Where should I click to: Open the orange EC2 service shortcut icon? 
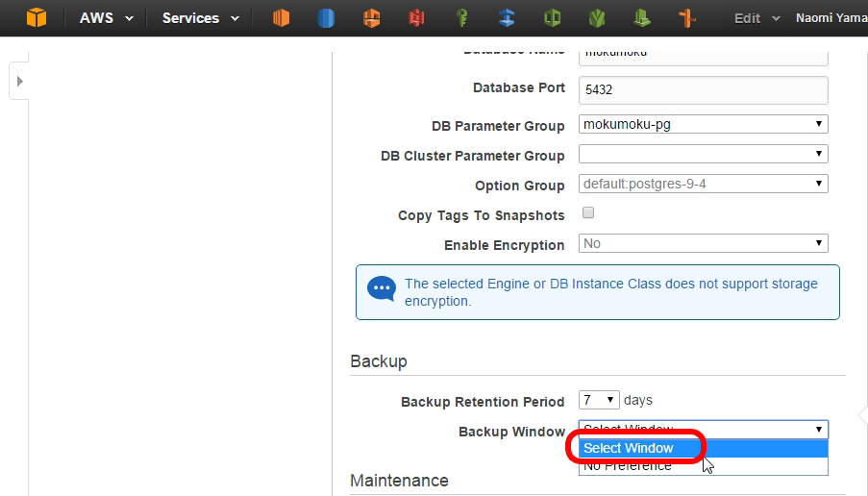[x=282, y=18]
